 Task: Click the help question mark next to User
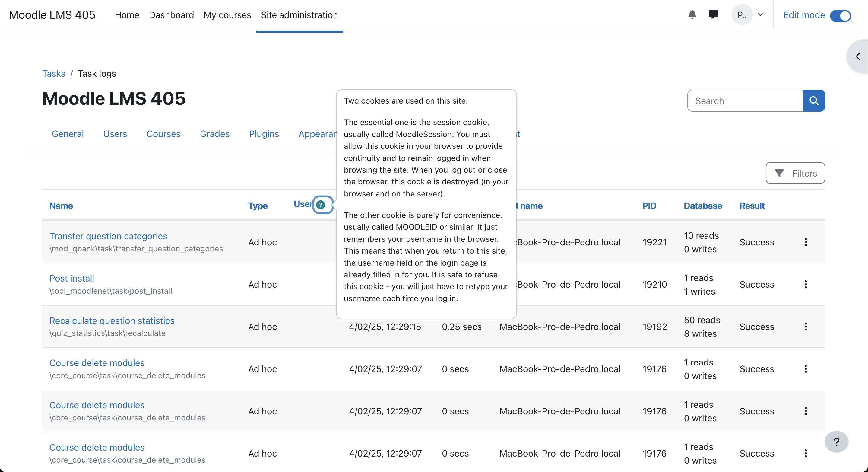321,205
